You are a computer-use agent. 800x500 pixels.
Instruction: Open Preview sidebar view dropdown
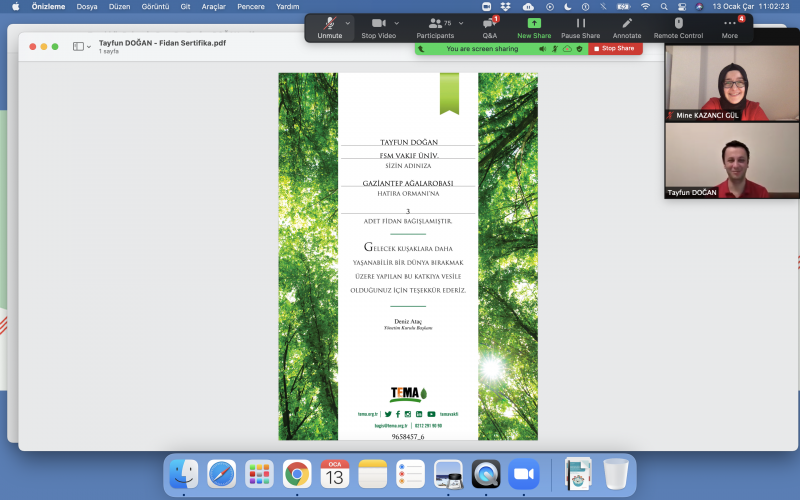click(80, 46)
